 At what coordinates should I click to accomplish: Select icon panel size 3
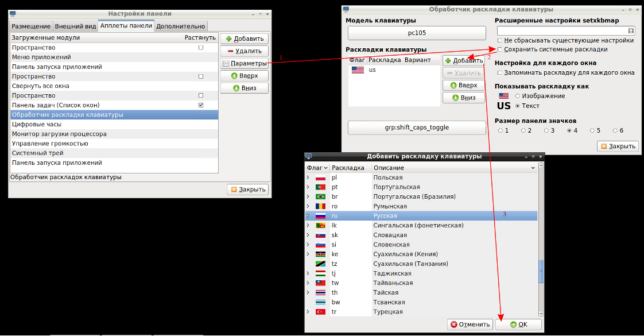(x=546, y=130)
